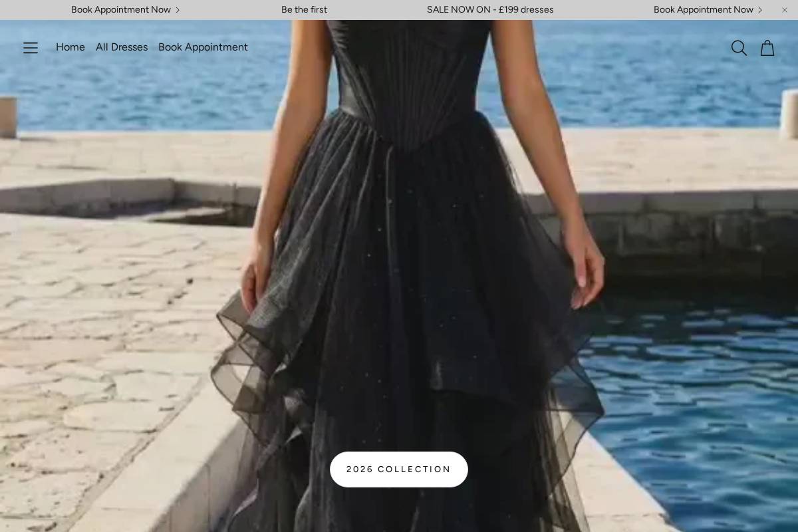This screenshot has height=532, width=798.
Task: Open the SALE NOW ON £199 dresses link
Action: tap(490, 9)
